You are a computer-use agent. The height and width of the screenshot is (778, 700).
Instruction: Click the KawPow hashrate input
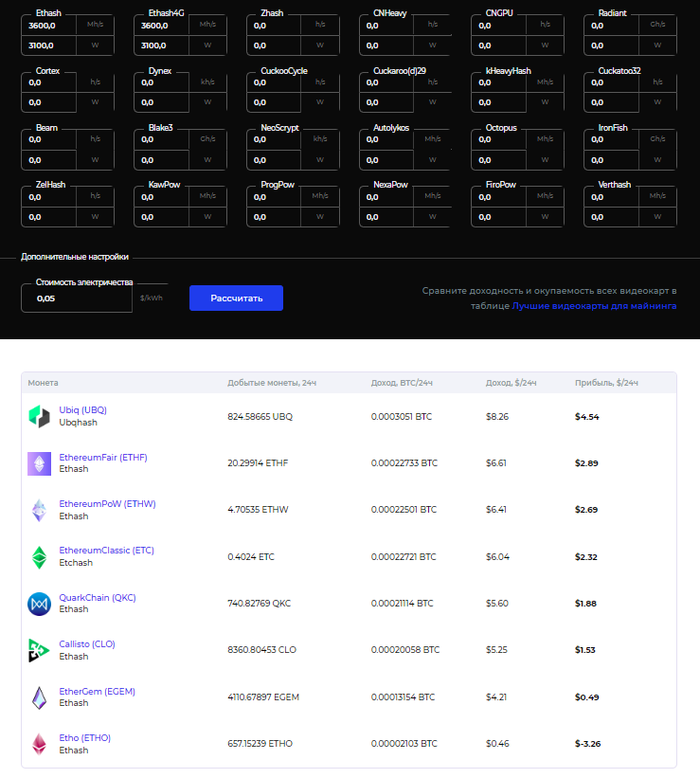point(165,196)
